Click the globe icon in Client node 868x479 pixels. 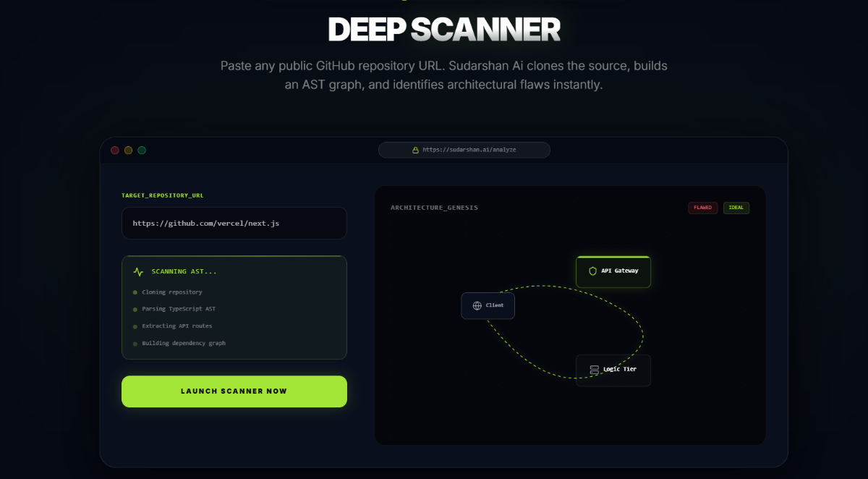click(477, 305)
